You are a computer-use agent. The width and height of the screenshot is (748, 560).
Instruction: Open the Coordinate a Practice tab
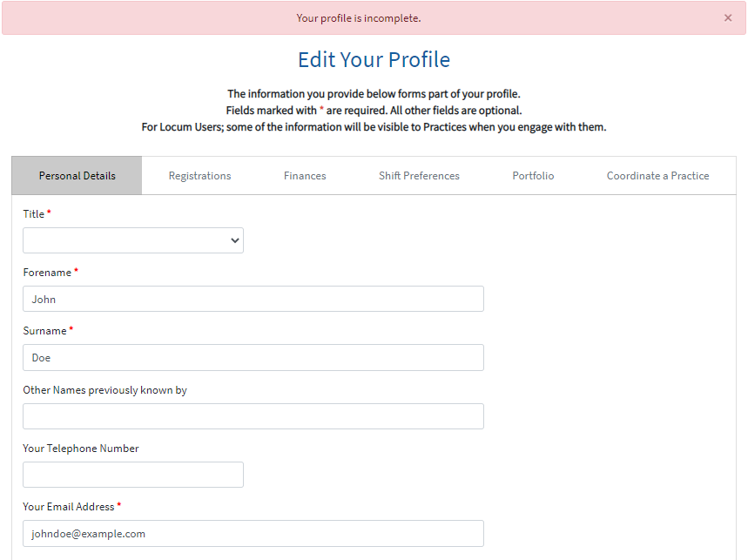pos(657,176)
